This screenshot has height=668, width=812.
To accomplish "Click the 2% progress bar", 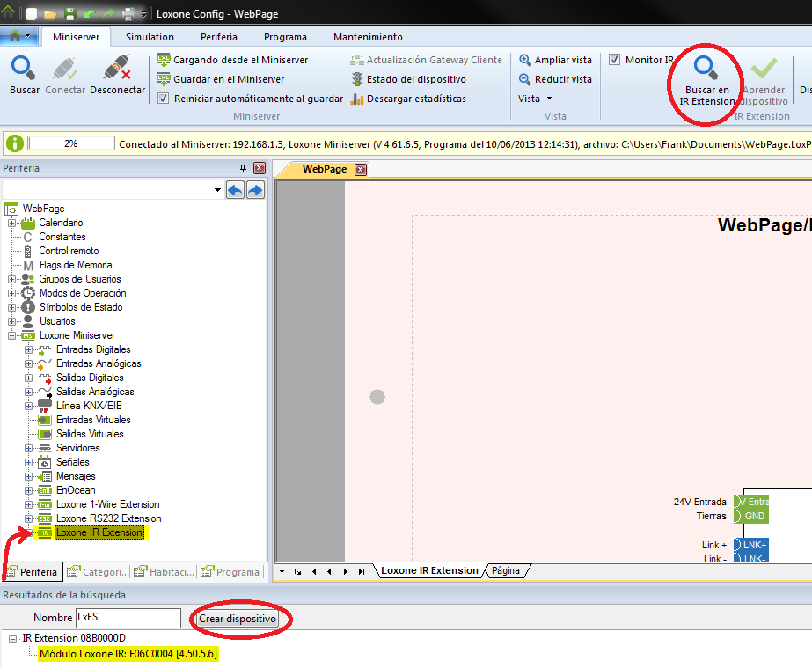I will (x=70, y=143).
